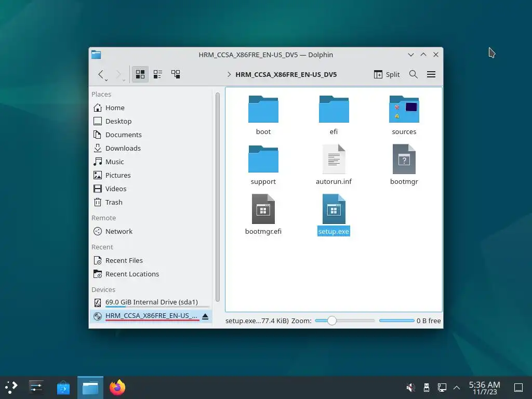
Task: Click the Split view button
Action: (x=387, y=74)
